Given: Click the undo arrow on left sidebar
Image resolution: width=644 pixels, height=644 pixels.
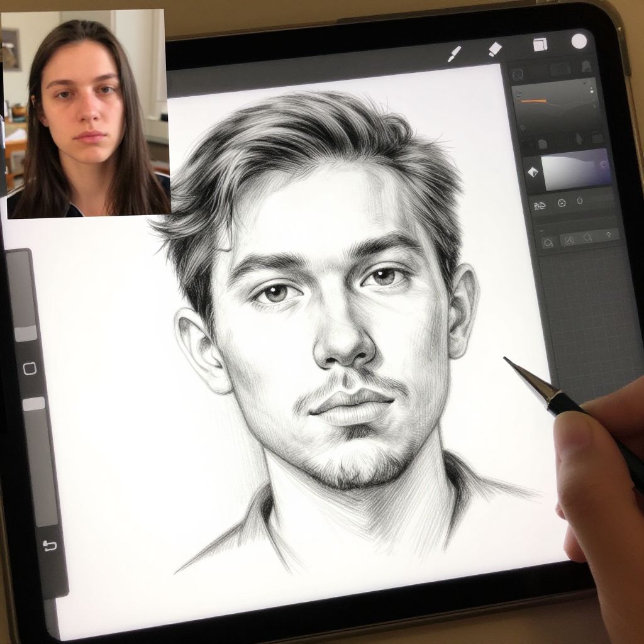Looking at the screenshot, I should (x=50, y=545).
